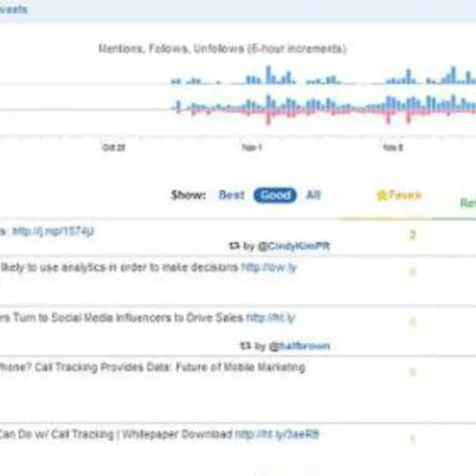Show only Best tweets
The height and width of the screenshot is (476, 476).
(231, 195)
